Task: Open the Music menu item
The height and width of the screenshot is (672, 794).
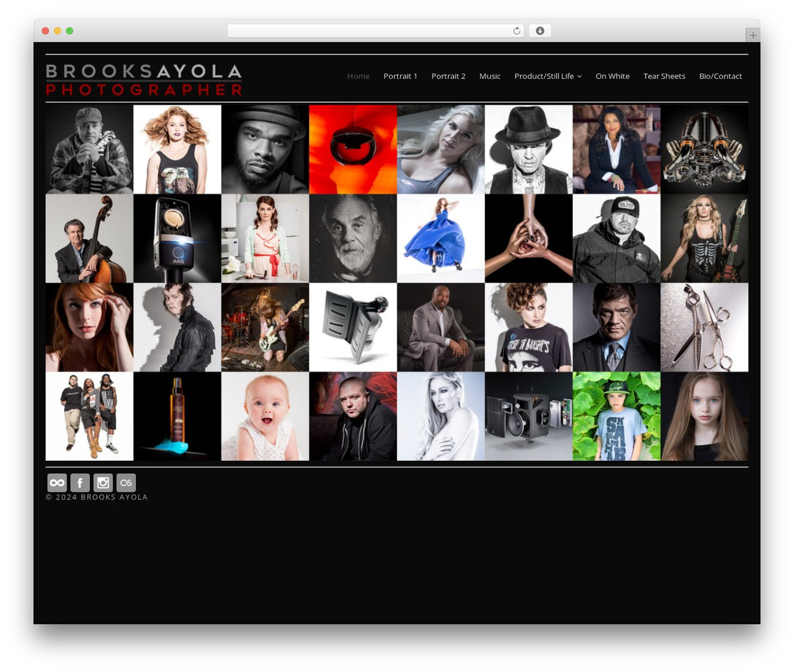Action: pos(490,76)
